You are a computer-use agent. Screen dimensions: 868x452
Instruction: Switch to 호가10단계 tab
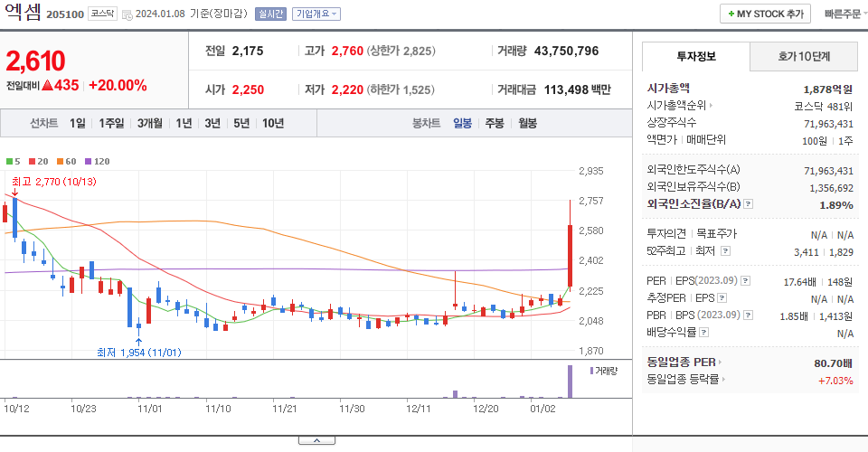pyautogui.click(x=804, y=56)
